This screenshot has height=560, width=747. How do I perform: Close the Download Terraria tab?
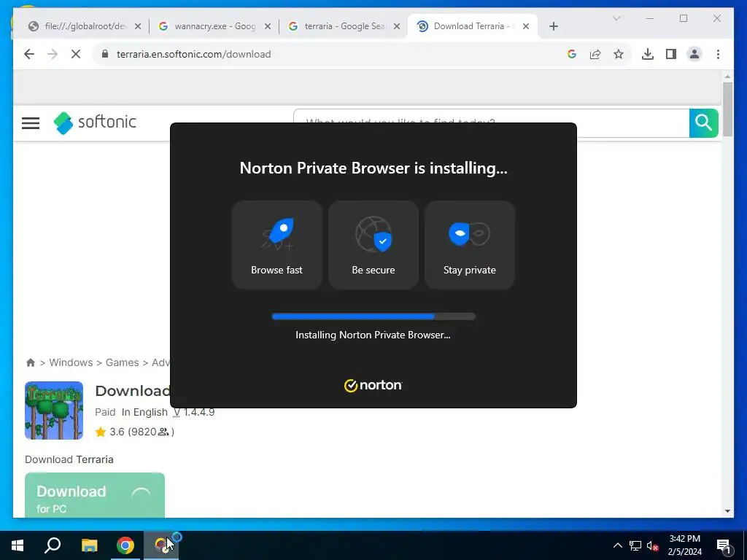point(526,26)
